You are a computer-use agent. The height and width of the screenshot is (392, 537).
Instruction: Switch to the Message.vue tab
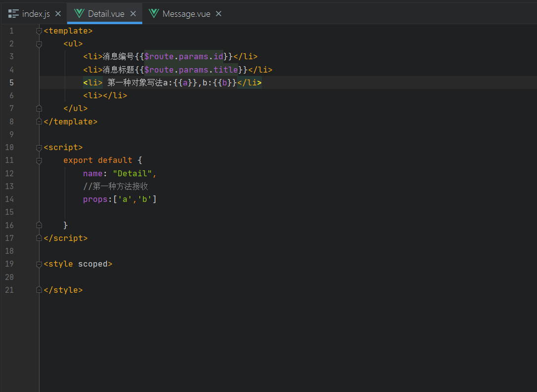coord(186,14)
